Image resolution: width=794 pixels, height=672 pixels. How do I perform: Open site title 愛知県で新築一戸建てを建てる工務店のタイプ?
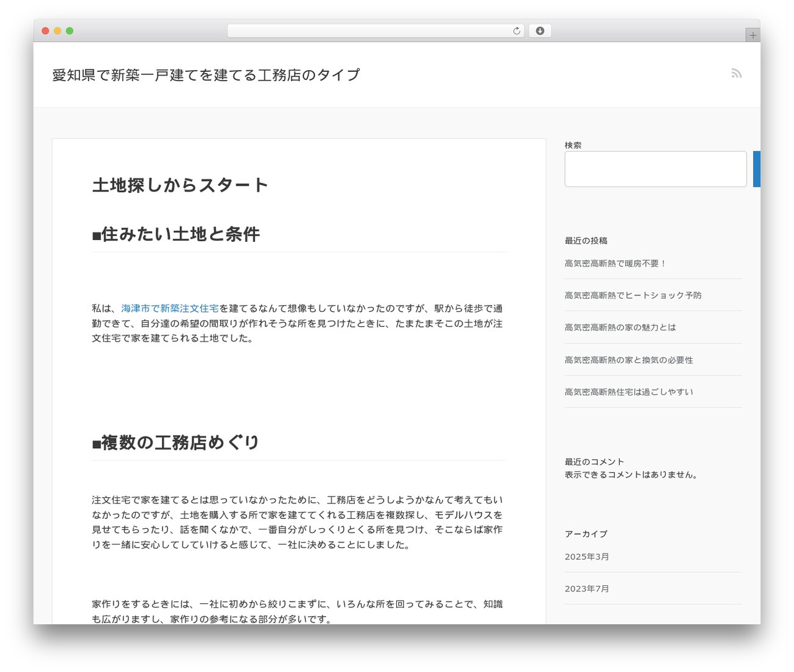(x=206, y=75)
